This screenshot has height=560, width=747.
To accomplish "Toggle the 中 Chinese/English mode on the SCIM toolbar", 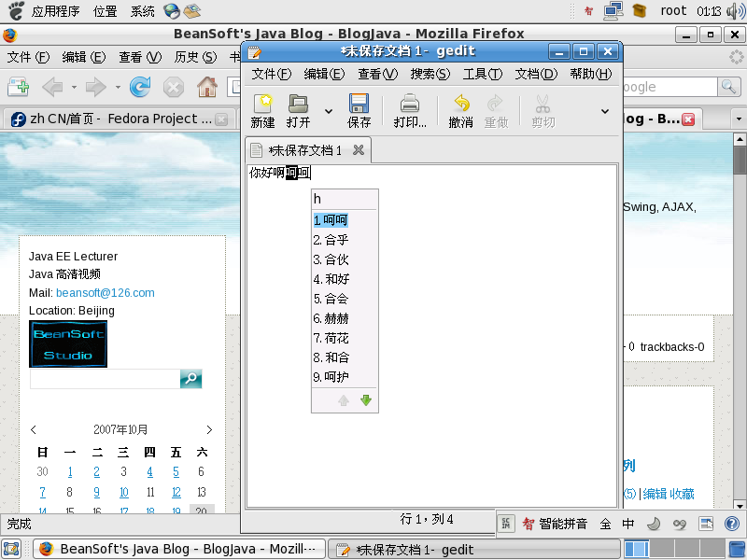I will point(628,524).
